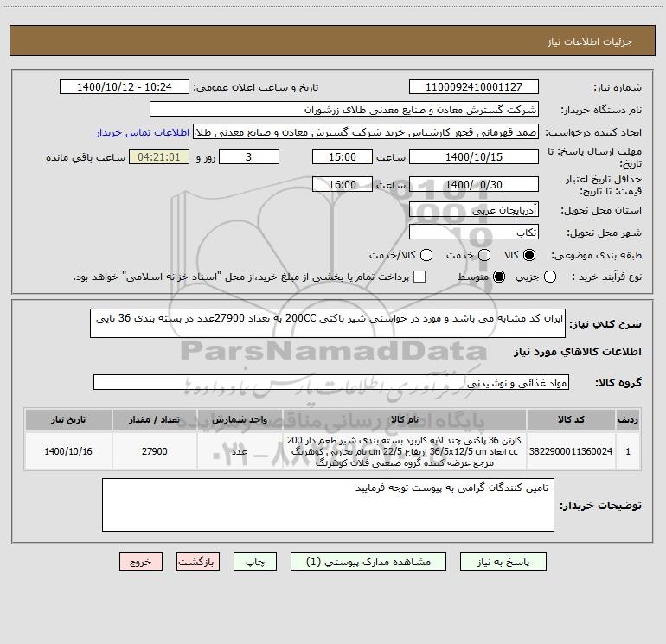Click the واحد شمارش column header

[240, 419]
